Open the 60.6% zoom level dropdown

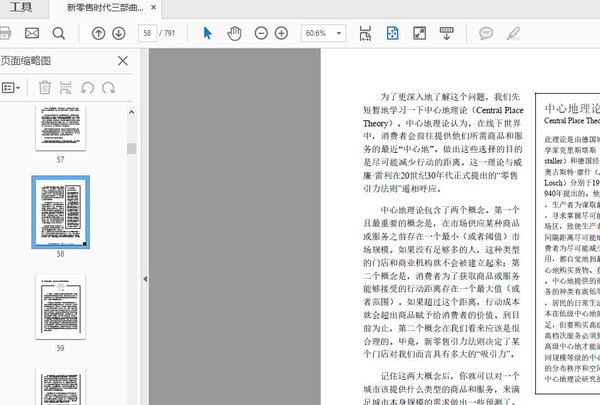323,33
